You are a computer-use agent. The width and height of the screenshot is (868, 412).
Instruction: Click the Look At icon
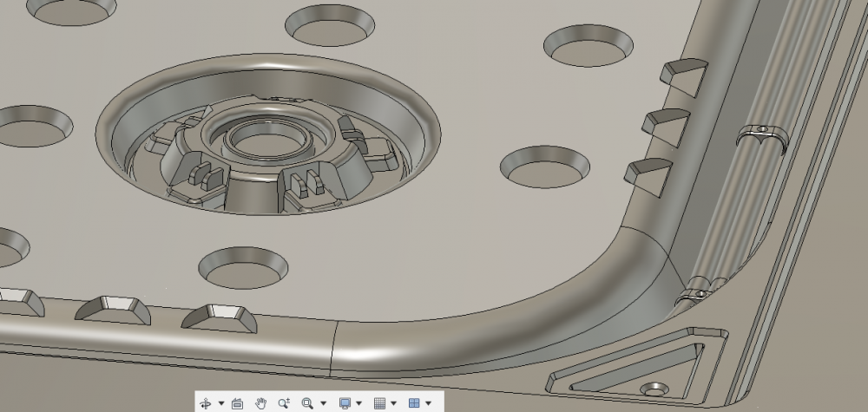click(238, 403)
